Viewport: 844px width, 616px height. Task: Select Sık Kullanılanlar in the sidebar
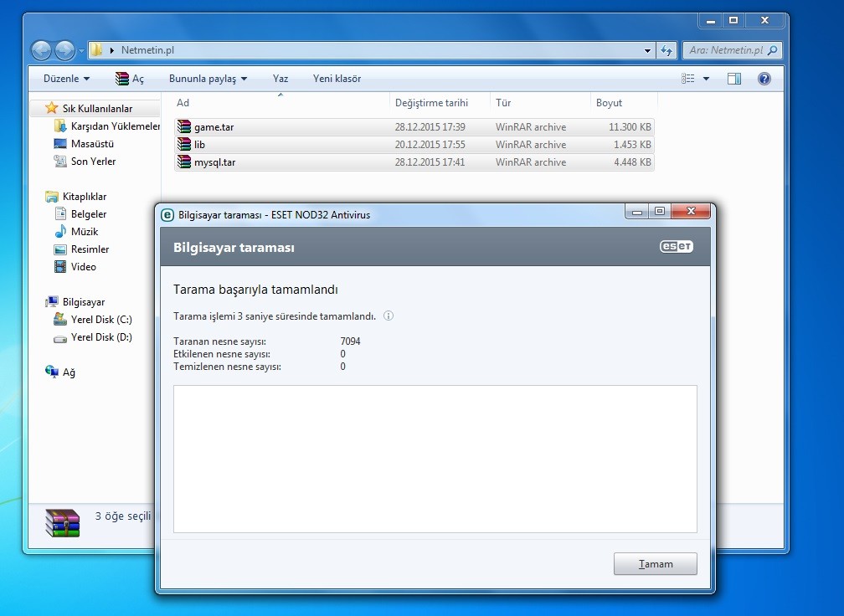pyautogui.click(x=97, y=108)
